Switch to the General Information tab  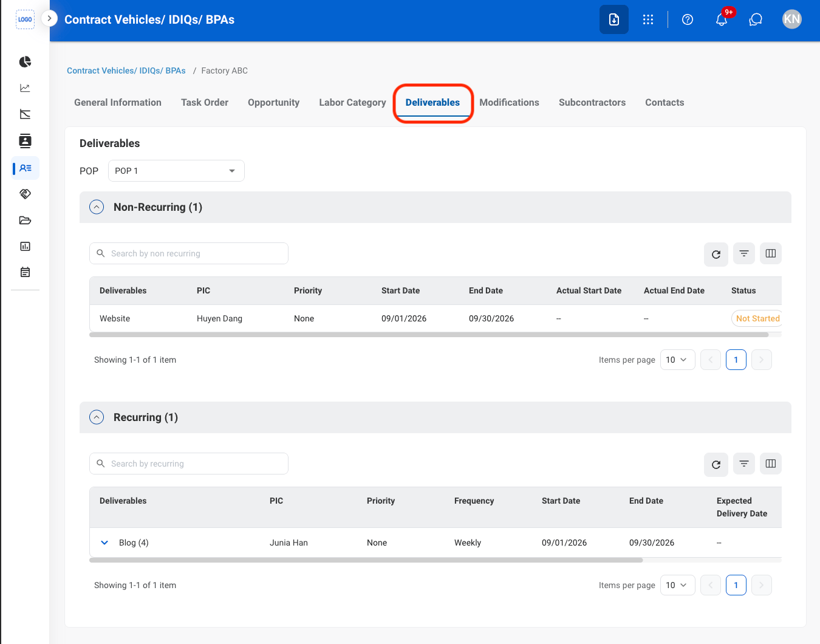click(118, 103)
